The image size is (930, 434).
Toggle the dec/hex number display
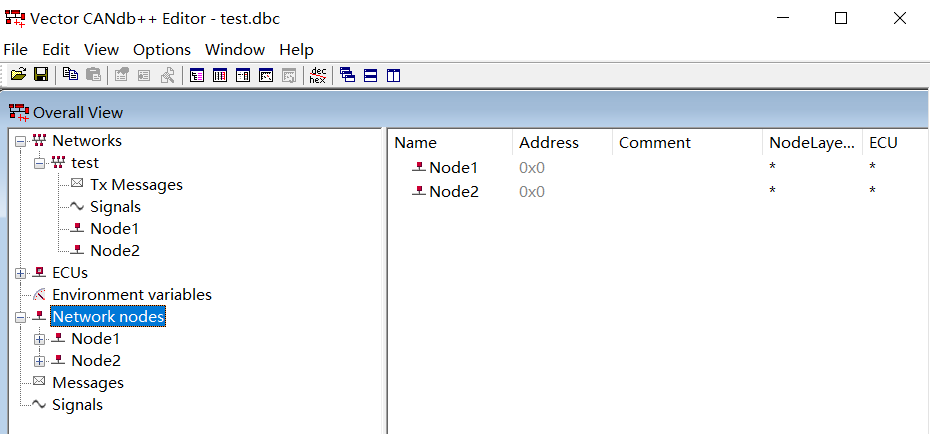point(317,75)
